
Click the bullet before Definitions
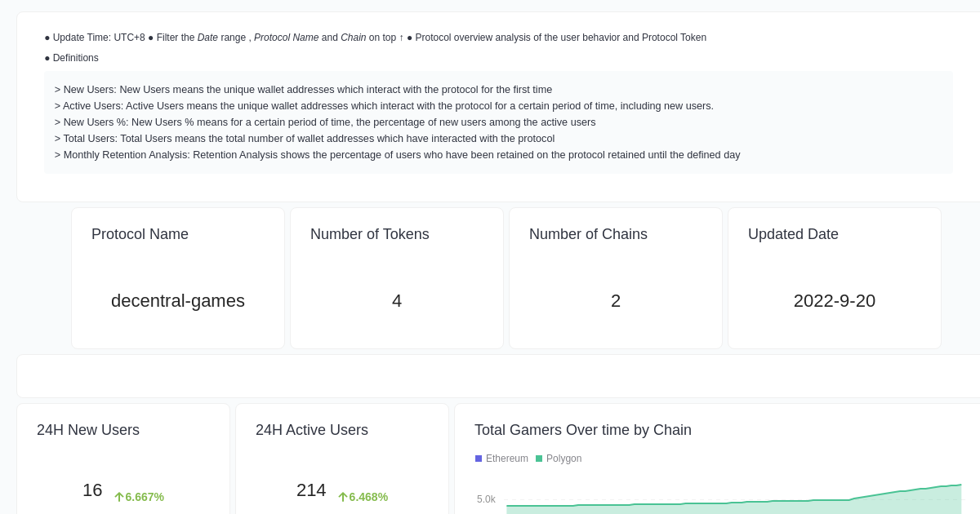click(x=47, y=58)
